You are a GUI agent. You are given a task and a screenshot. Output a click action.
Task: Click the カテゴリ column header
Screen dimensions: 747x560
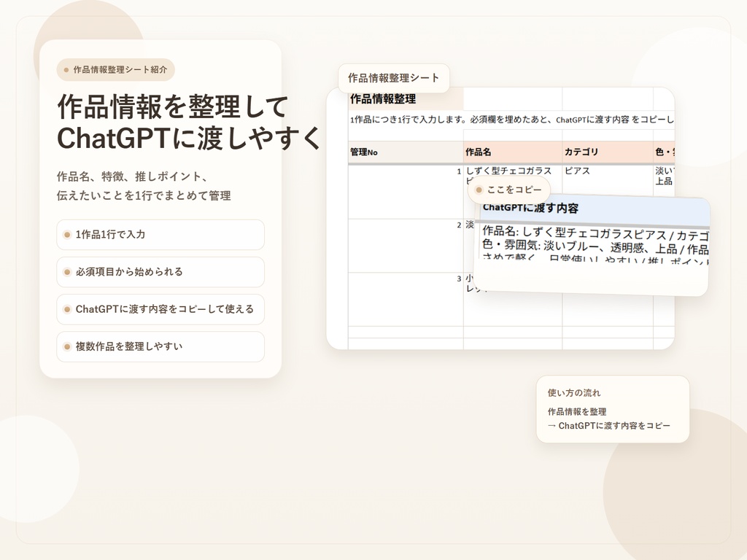pyautogui.click(x=608, y=152)
